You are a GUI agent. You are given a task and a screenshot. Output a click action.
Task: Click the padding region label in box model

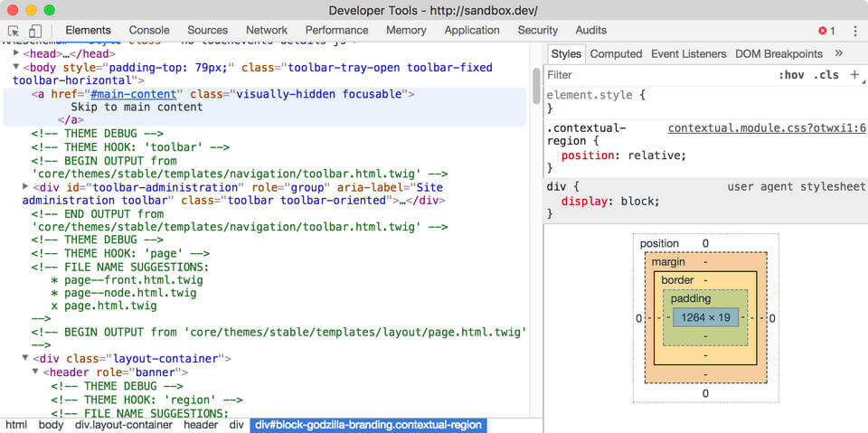690,299
